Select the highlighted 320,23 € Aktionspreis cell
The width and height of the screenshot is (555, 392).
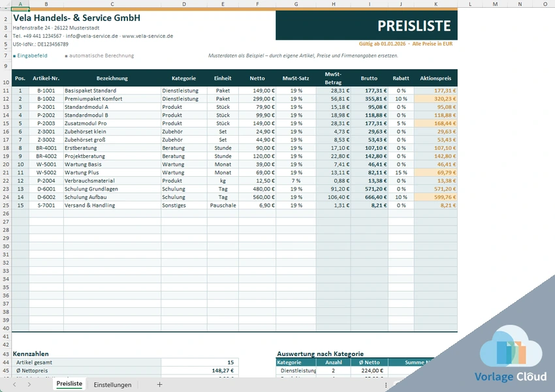pos(436,98)
